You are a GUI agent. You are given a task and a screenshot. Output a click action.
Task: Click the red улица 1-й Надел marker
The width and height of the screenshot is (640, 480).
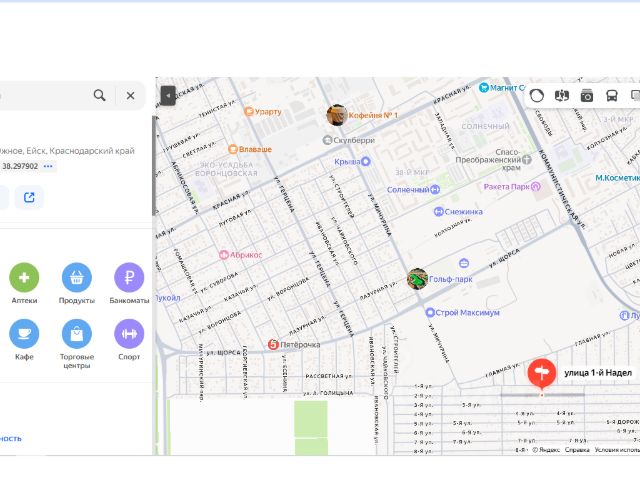click(x=542, y=374)
